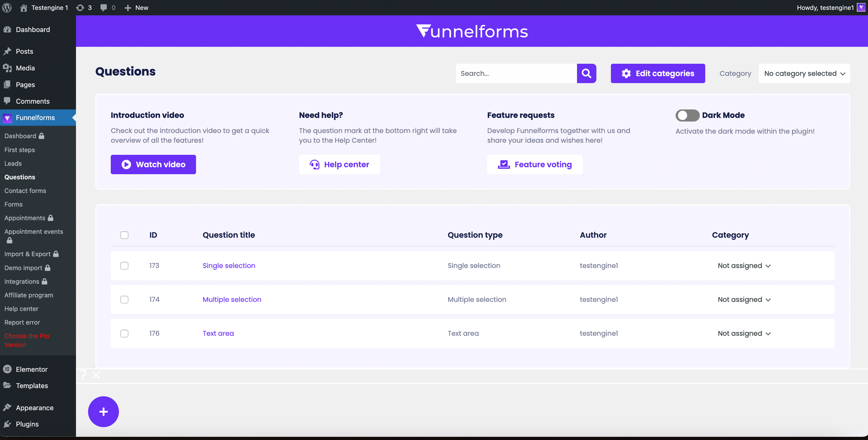This screenshot has width=868, height=440.
Task: Click the Templates folder icon
Action: pos(8,385)
